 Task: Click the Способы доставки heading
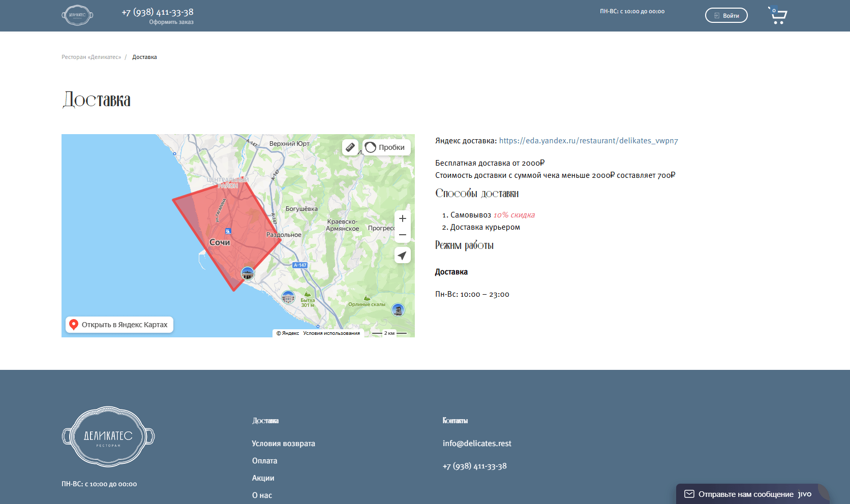pos(477,194)
